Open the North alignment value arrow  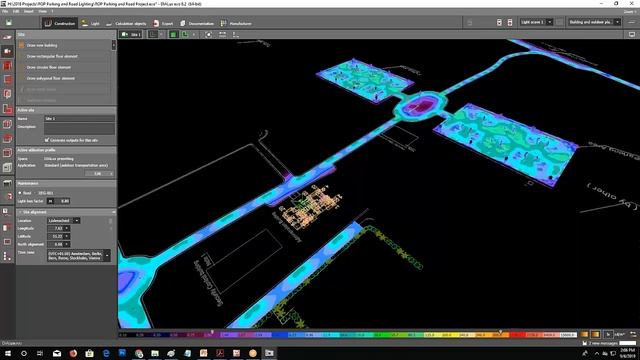pos(67,244)
